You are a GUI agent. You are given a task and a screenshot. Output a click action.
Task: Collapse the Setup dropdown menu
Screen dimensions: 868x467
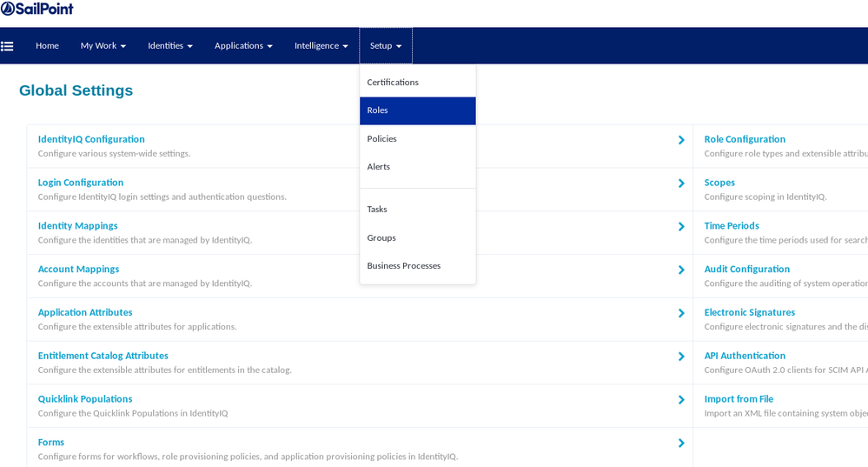386,46
